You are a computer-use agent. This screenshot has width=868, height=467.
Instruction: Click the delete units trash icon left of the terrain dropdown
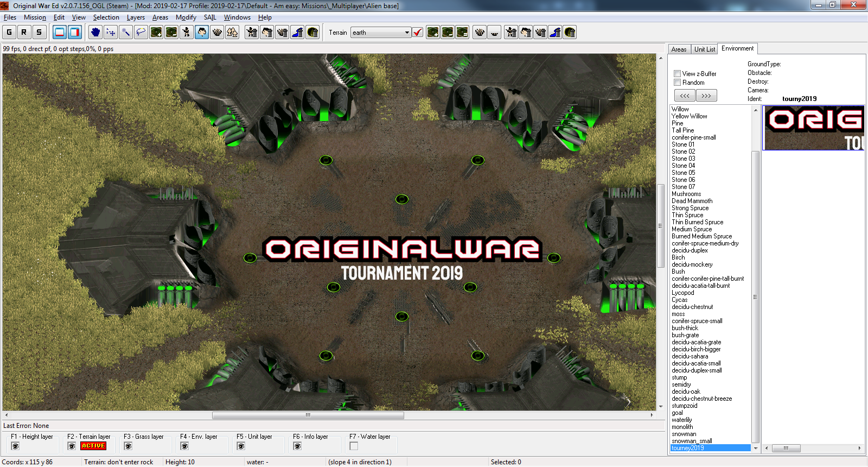coord(252,32)
